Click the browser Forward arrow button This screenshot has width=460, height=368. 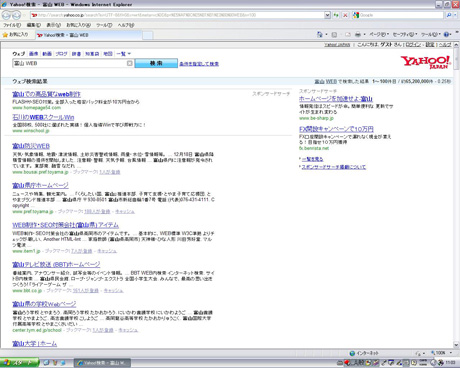coord(16,15)
